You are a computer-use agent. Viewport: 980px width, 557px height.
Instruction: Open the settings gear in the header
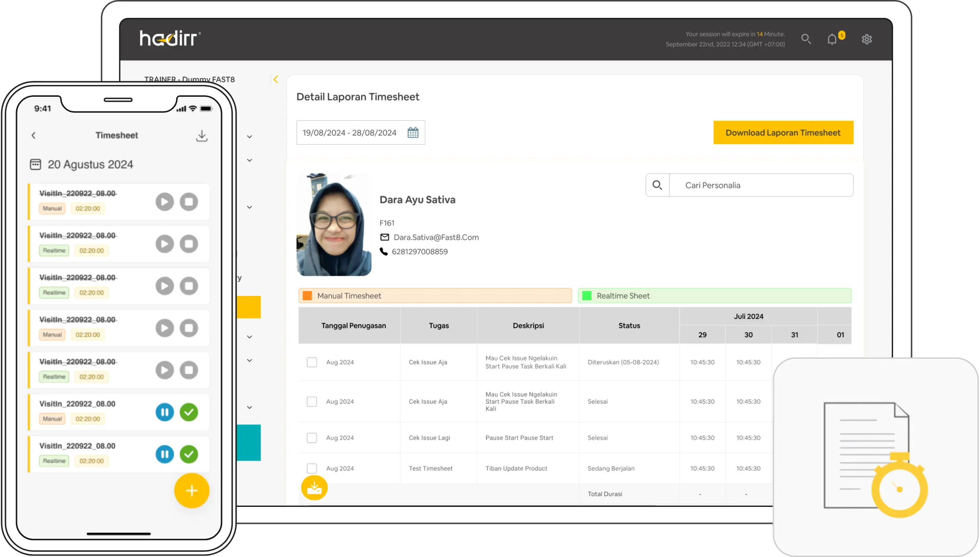tap(867, 39)
